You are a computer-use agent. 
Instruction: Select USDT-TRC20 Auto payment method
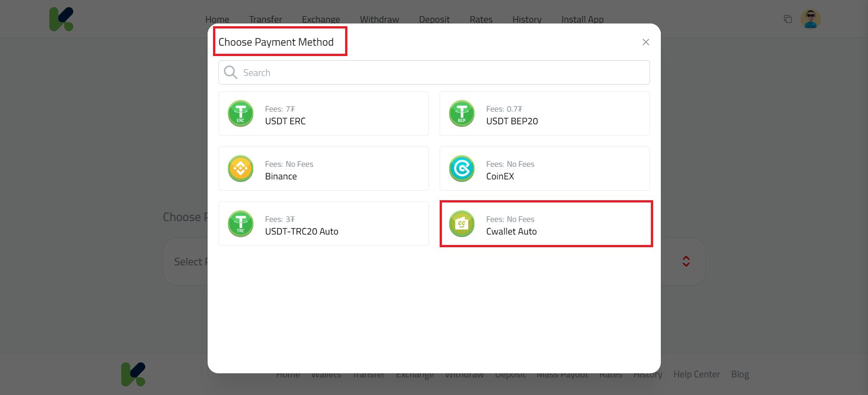[323, 224]
